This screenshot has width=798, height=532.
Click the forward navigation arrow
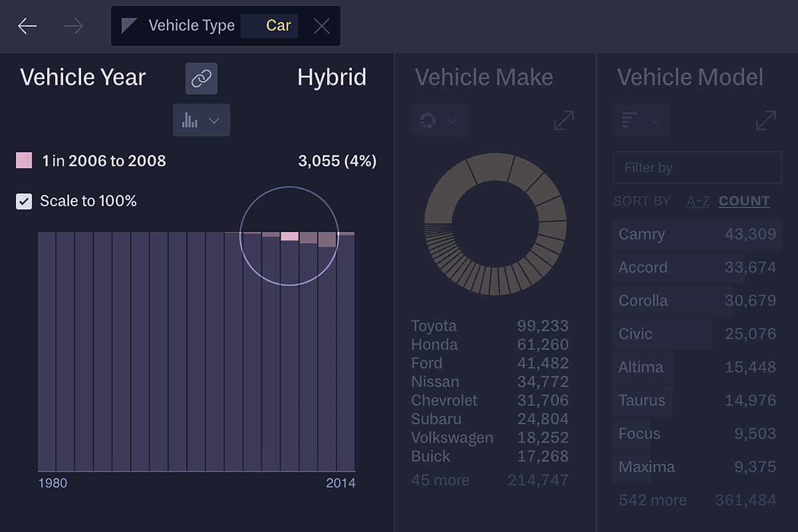coord(73,25)
